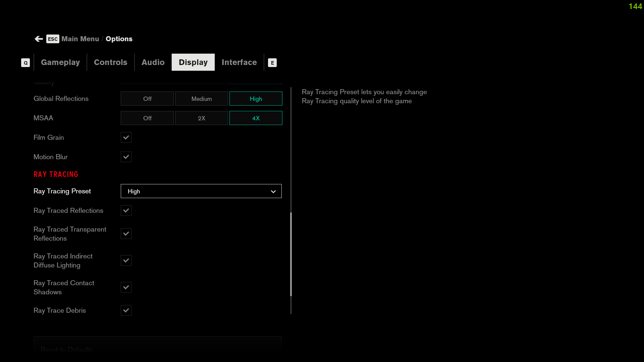Toggle Ray Traced Contact Shadows checkbox
Image resolution: width=644 pixels, height=362 pixels.
126,287
